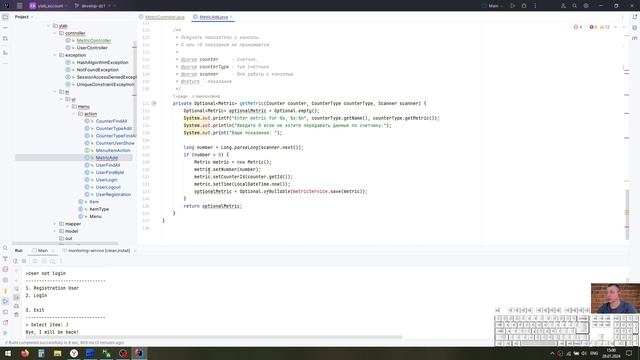Open UserRegistration in the tree
The height and width of the screenshot is (360, 640).
[x=113, y=195]
